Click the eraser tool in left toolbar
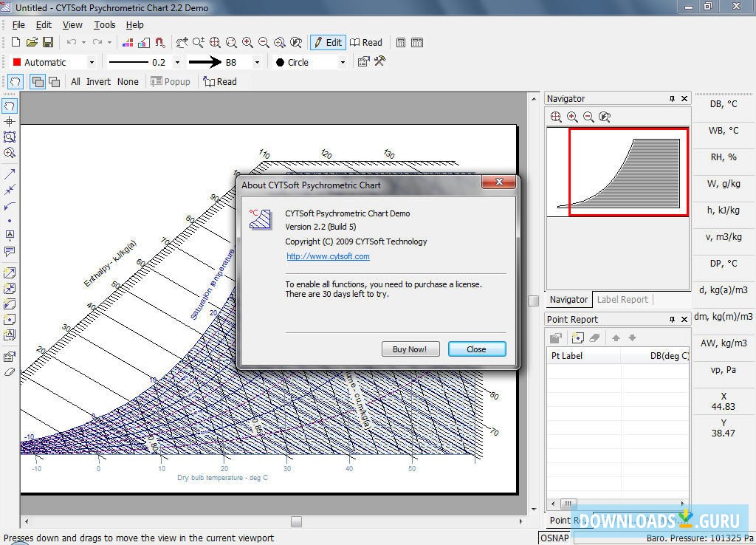This screenshot has height=545, width=756. [x=10, y=372]
